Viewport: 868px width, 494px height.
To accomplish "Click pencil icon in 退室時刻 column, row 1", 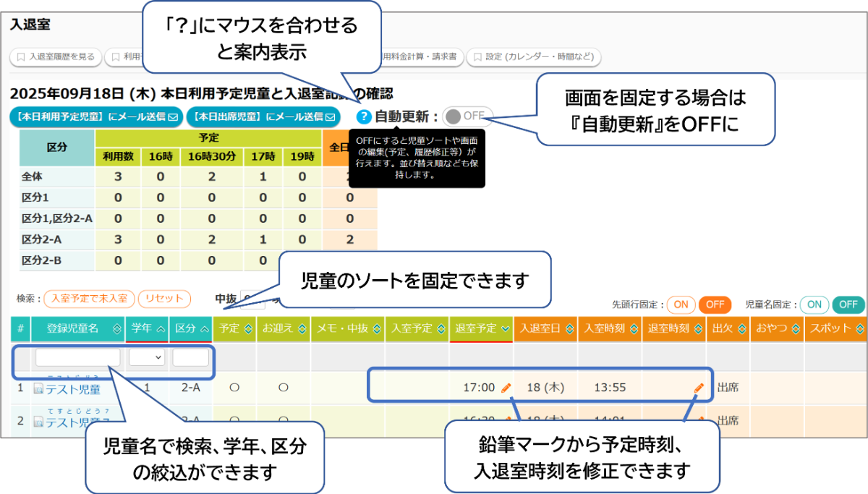I will pos(699,388).
